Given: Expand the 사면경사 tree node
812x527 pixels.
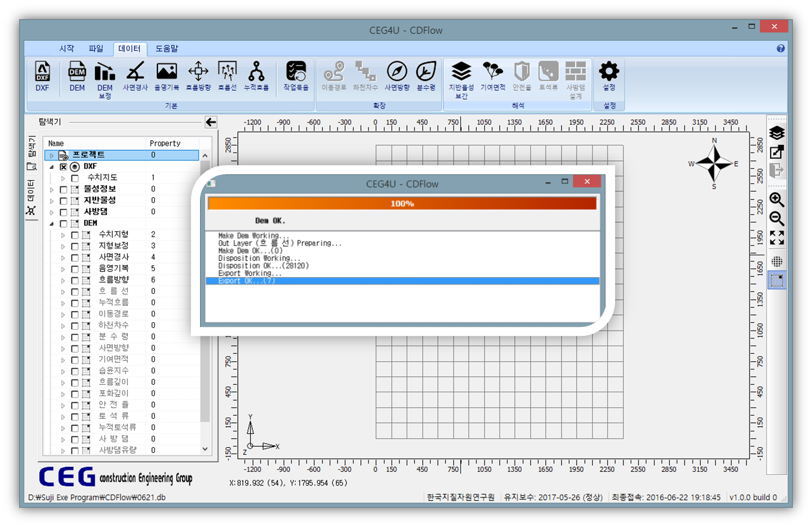Looking at the screenshot, I should (63, 257).
